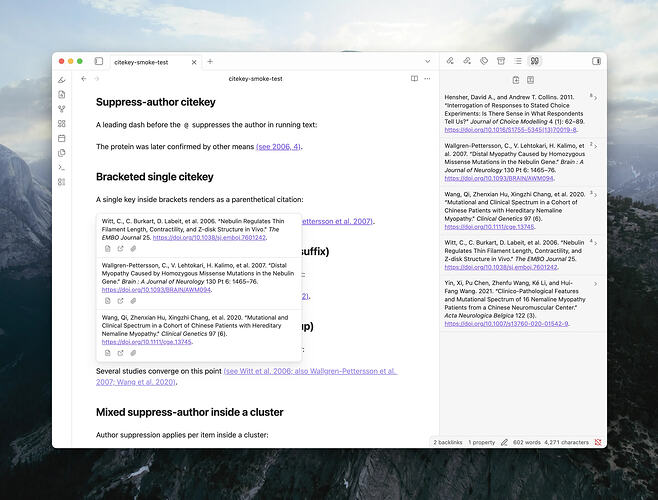Expand the Wang 2020 sidebar reference chevron
This screenshot has width=658, height=500.
(595, 195)
